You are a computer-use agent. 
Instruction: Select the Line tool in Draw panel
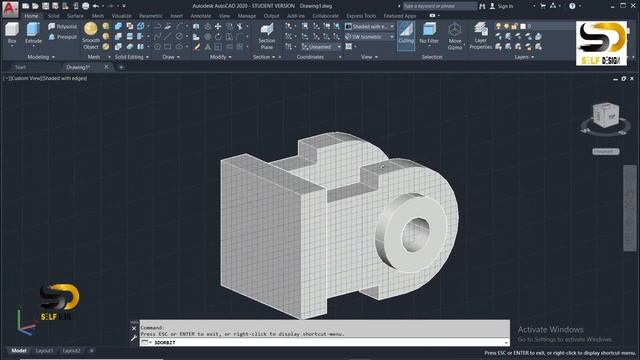point(167,37)
